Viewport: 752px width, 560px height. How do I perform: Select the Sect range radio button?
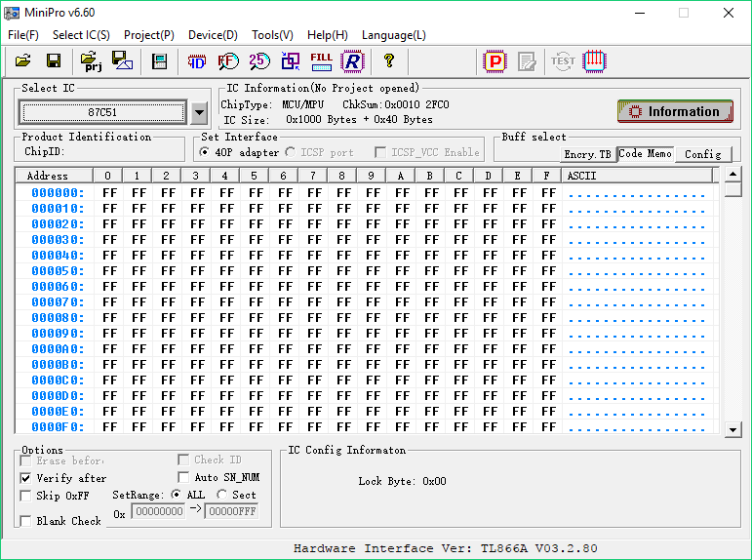[222, 495]
